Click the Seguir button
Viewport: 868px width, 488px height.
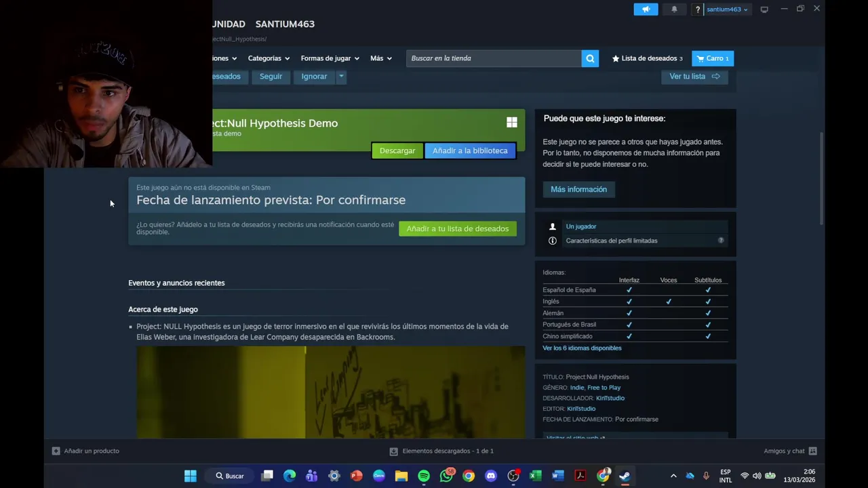point(271,77)
